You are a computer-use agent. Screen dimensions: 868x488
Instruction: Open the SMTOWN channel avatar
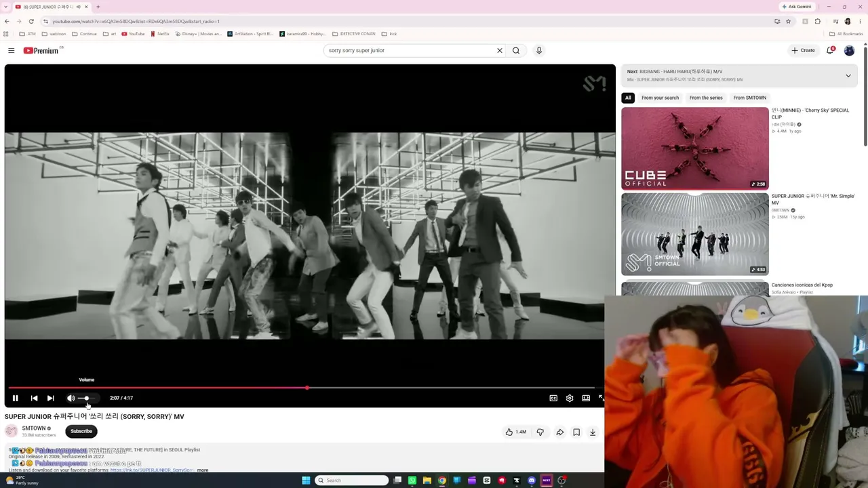[12, 431]
